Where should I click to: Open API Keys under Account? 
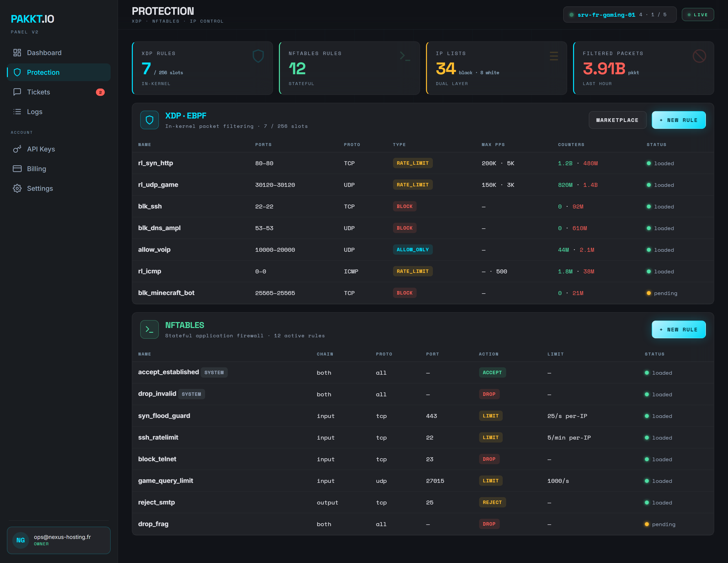click(x=59, y=149)
